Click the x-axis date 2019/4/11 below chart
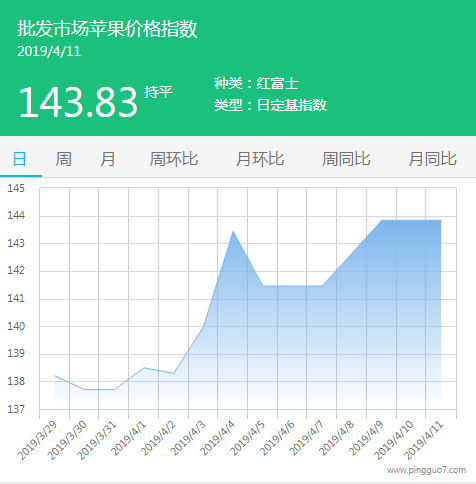Screen dimensions: 476x484 pos(423,440)
